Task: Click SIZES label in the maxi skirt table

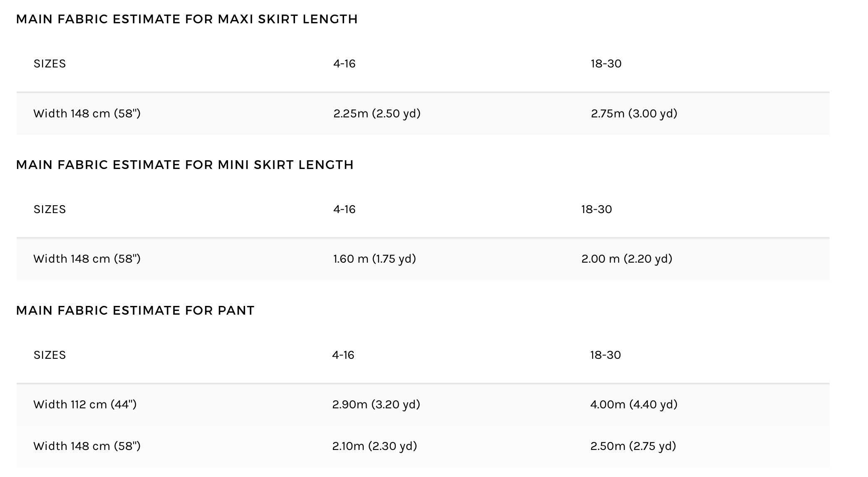Action: pos(50,64)
